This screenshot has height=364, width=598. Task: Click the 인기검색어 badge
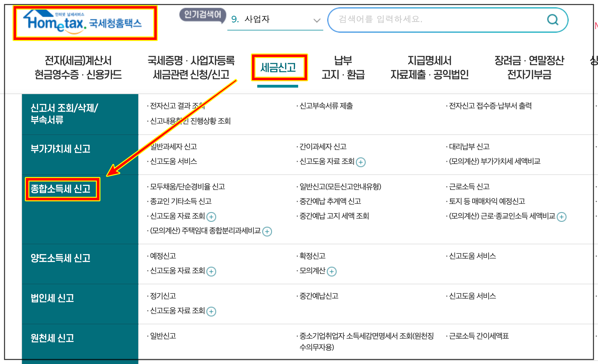pyautogui.click(x=203, y=14)
